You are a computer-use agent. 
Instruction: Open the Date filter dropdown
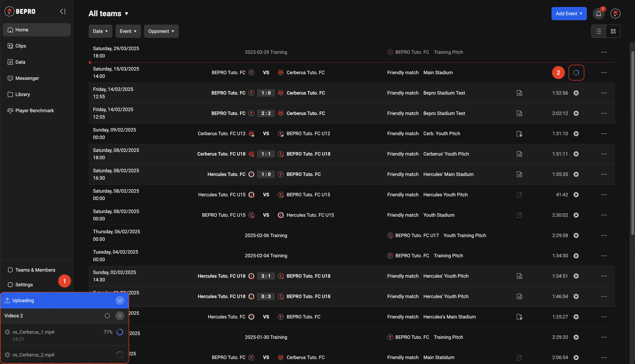point(100,31)
